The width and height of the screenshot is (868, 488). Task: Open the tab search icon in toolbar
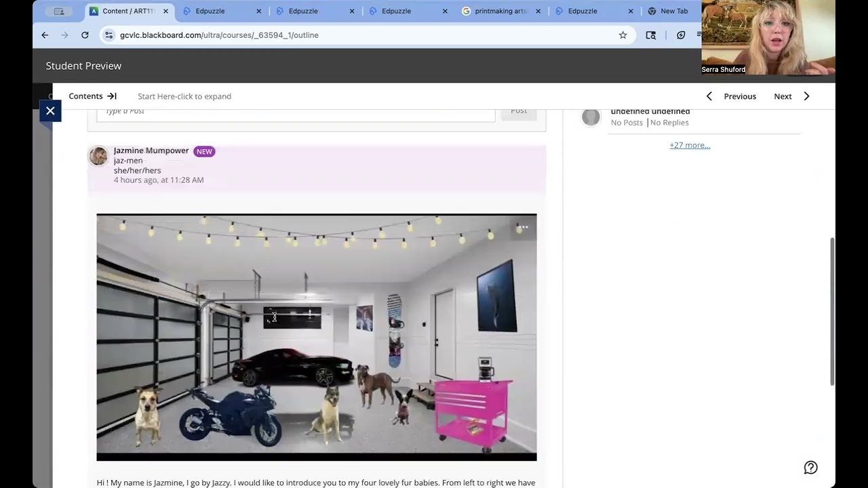(x=651, y=35)
